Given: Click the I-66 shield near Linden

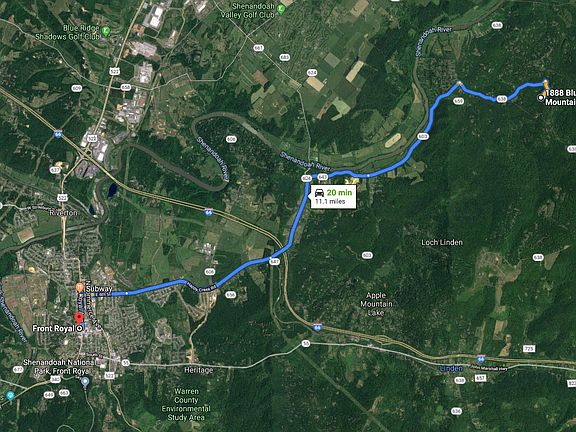Looking at the screenshot, I should coord(481,358).
